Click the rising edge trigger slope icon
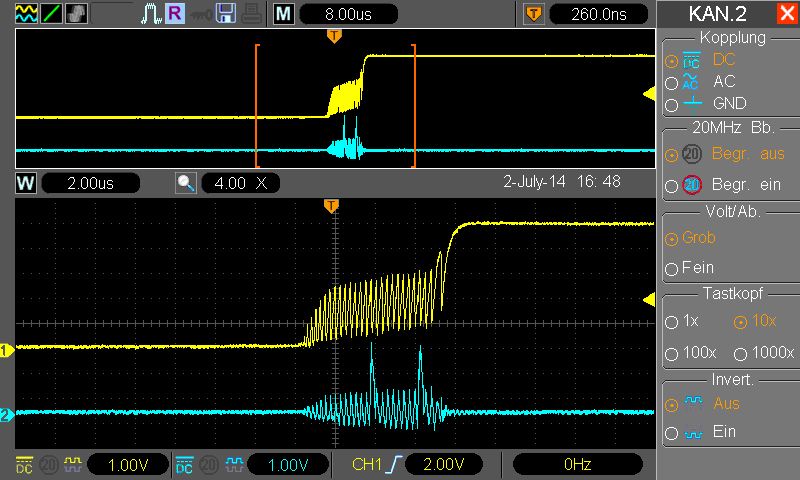 (394, 464)
